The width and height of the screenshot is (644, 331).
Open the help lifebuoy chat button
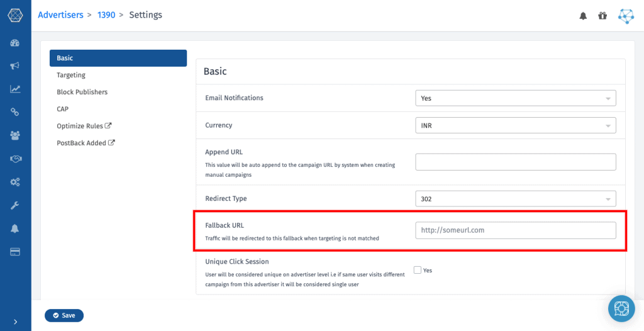pos(621,308)
